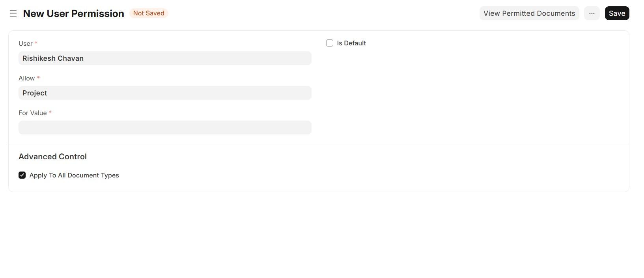The width and height of the screenshot is (644, 278).
Task: Enable the Is Default checkbox
Action: click(330, 43)
